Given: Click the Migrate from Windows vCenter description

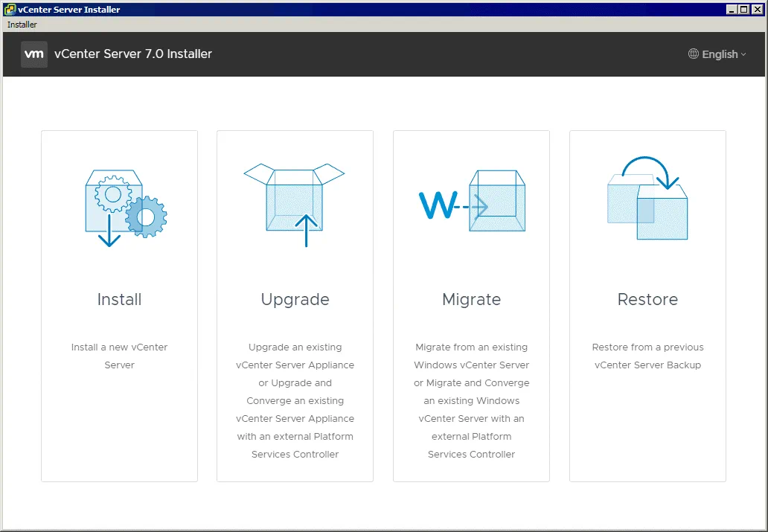Looking at the screenshot, I should click(471, 400).
